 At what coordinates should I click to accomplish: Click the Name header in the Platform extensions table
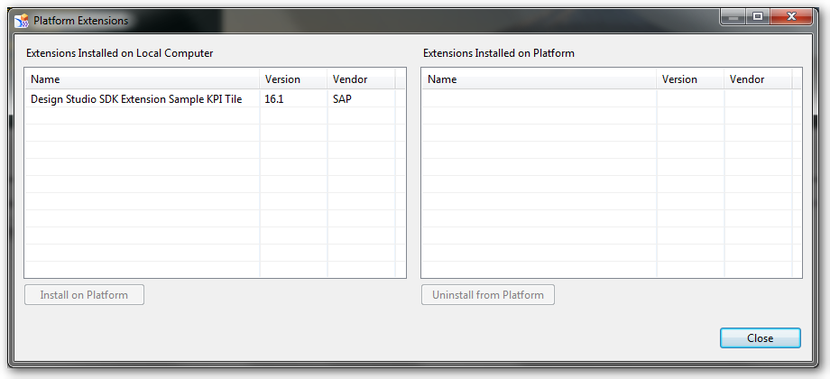[539, 79]
